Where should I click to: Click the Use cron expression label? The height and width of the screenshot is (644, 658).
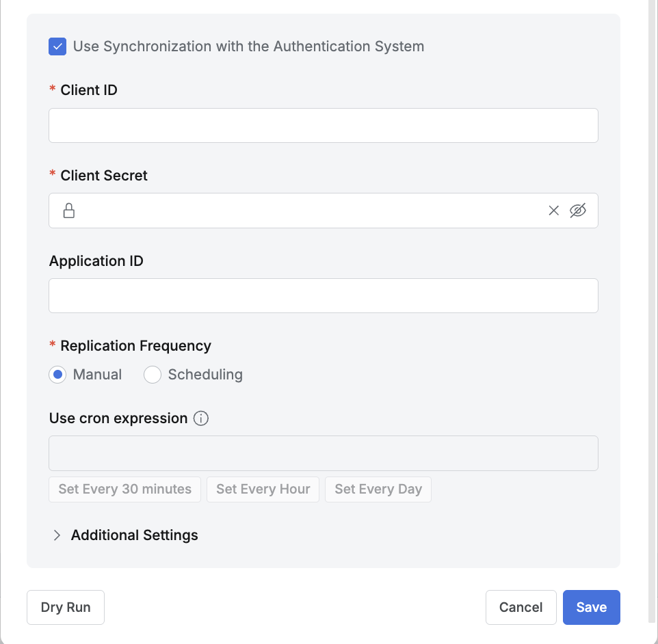tap(118, 418)
